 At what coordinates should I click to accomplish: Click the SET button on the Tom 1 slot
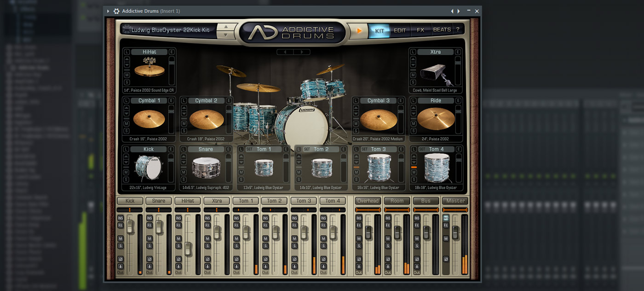point(250,149)
